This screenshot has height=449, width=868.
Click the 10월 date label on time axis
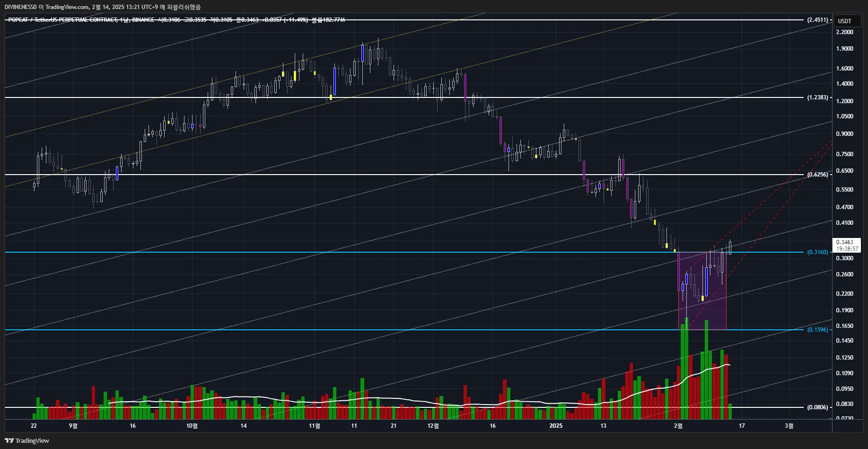click(x=192, y=426)
